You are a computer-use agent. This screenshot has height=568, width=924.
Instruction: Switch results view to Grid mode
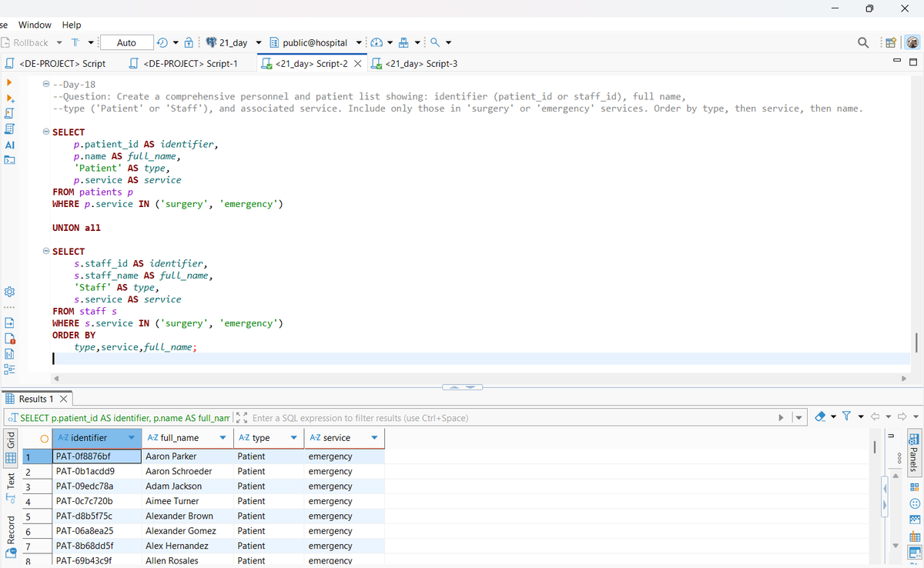tap(11, 450)
